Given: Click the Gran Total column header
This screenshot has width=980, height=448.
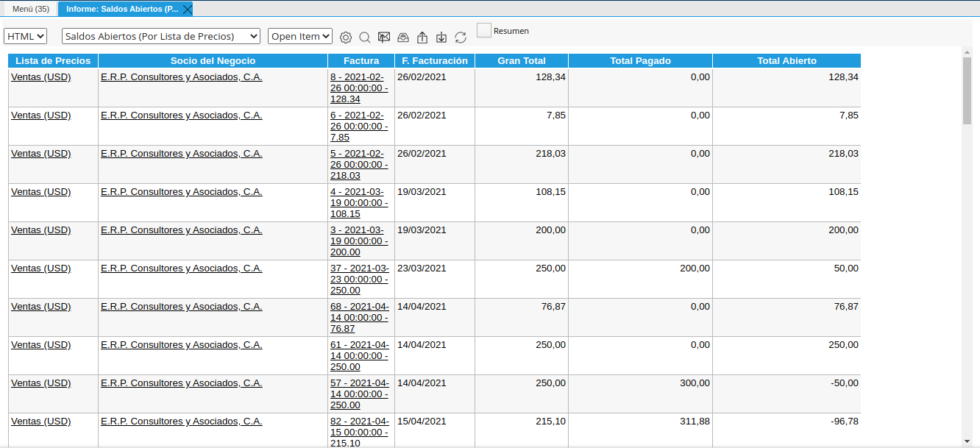Looking at the screenshot, I should 522,61.
